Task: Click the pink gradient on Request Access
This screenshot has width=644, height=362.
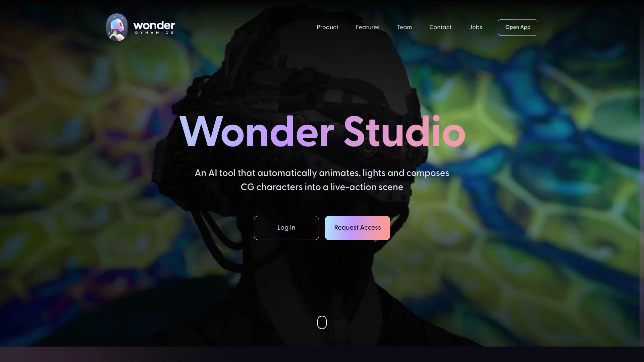Action: pos(357,228)
